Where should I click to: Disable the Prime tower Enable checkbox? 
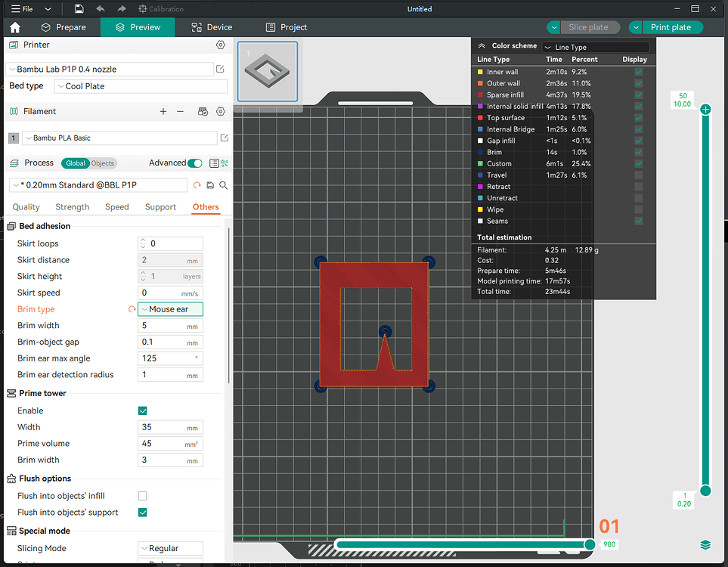coord(143,411)
